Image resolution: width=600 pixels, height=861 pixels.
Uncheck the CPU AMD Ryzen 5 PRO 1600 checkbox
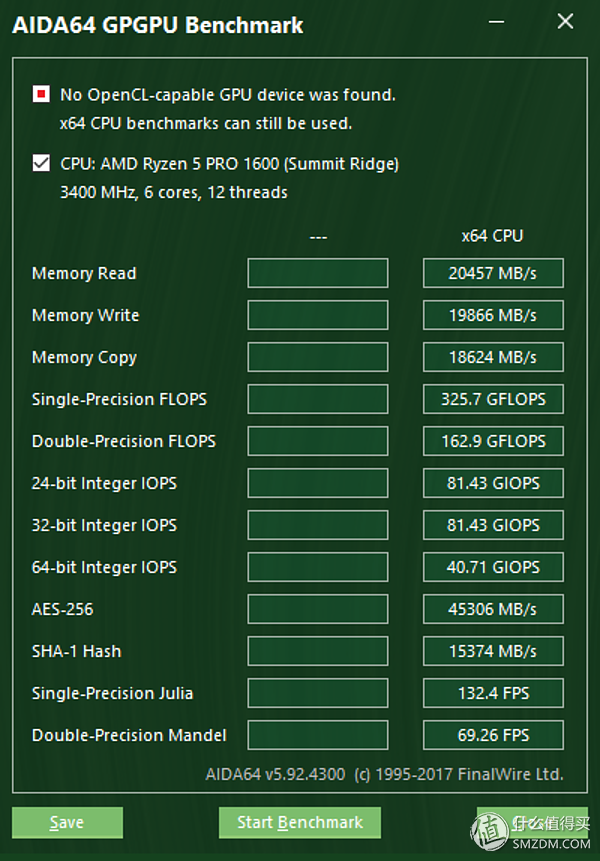click(x=41, y=163)
